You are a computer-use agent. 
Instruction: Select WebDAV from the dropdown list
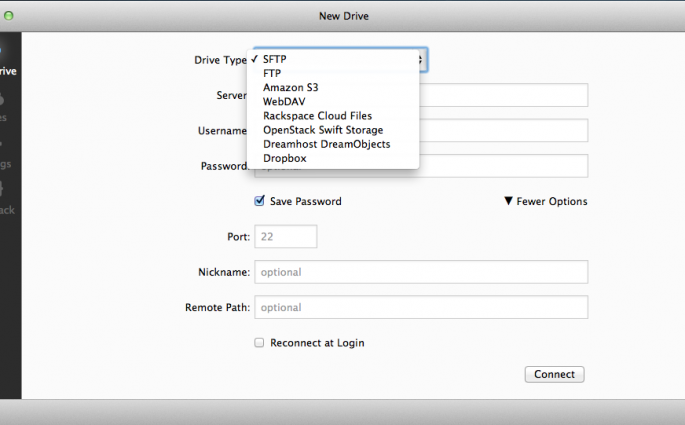point(285,101)
